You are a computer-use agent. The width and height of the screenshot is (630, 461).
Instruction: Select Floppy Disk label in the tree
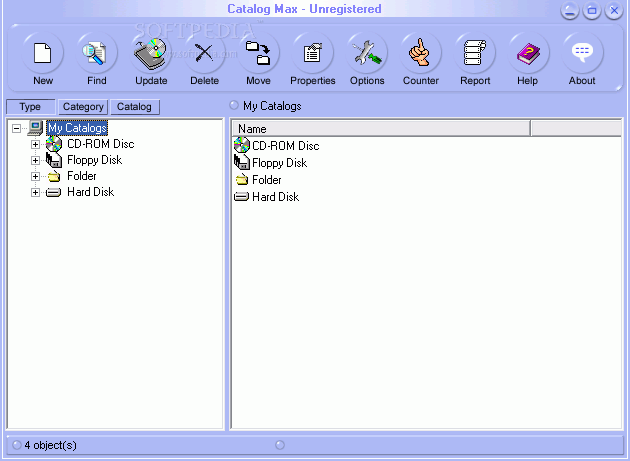94,160
